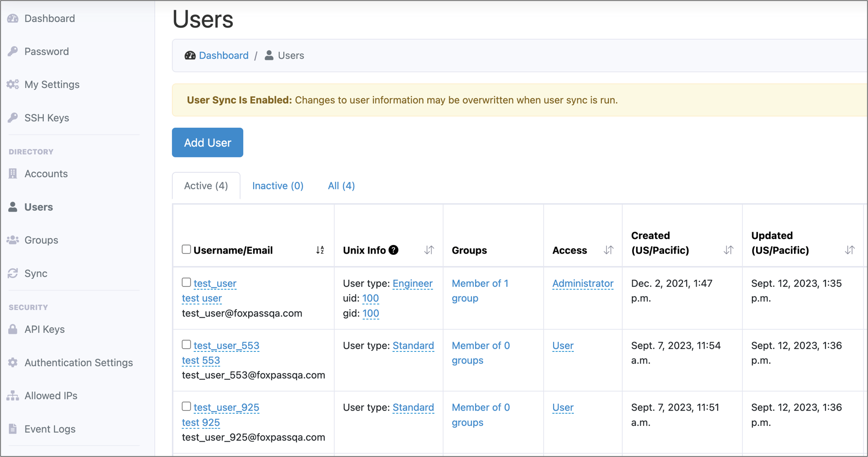The width and height of the screenshot is (868, 457).
Task: Click the My Settings gears icon
Action: point(13,84)
